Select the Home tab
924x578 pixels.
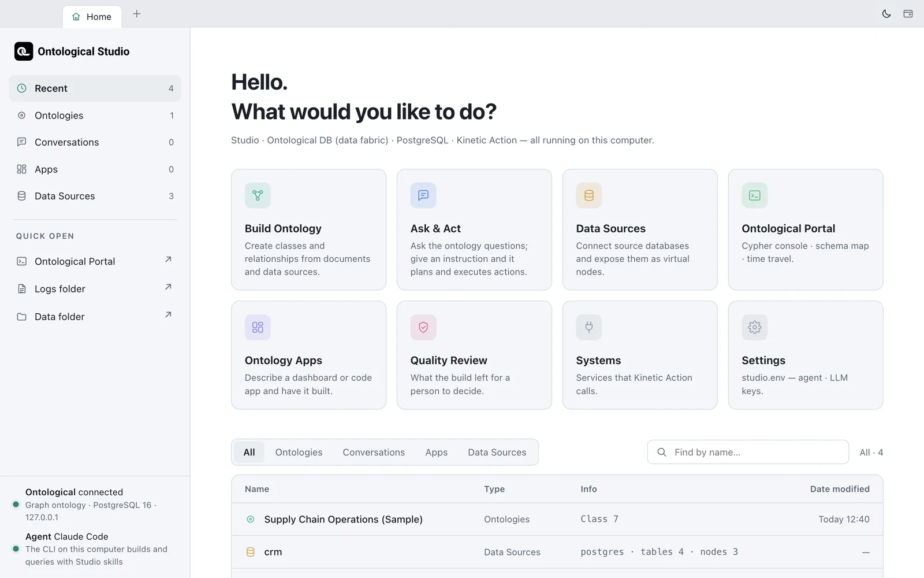(92, 17)
